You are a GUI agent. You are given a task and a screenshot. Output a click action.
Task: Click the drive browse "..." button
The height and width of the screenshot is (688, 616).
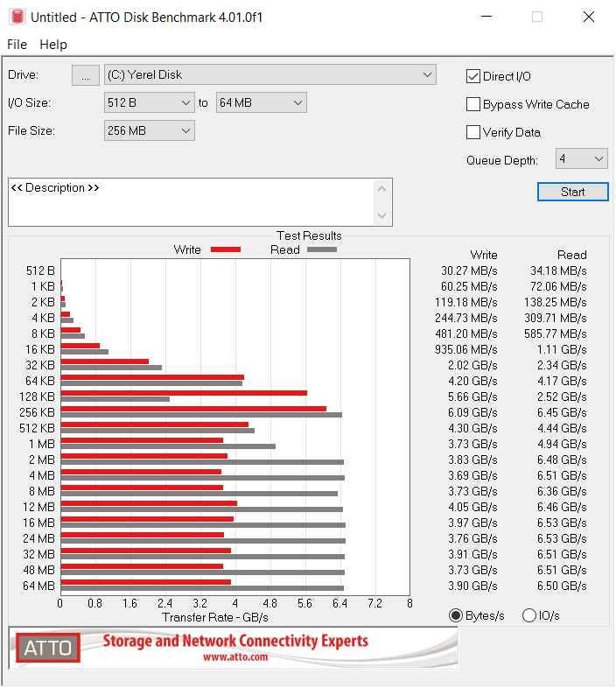pyautogui.click(x=85, y=75)
